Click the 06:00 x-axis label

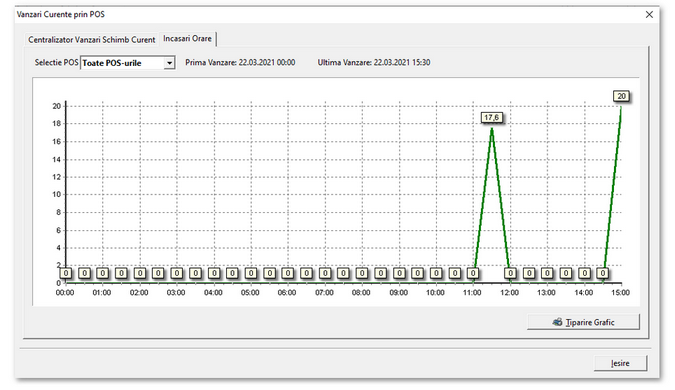point(287,293)
